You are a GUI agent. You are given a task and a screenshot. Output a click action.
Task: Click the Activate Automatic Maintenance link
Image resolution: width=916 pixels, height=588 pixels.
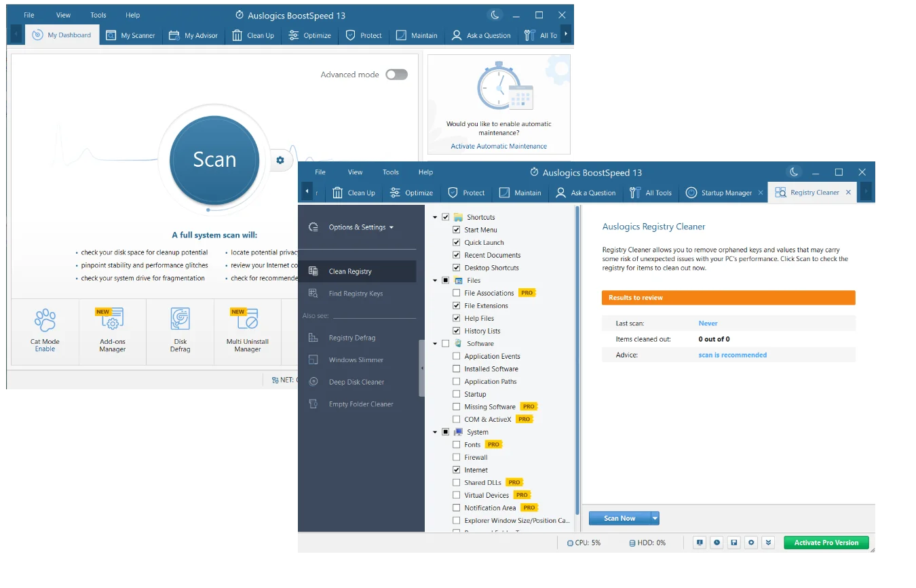point(499,146)
